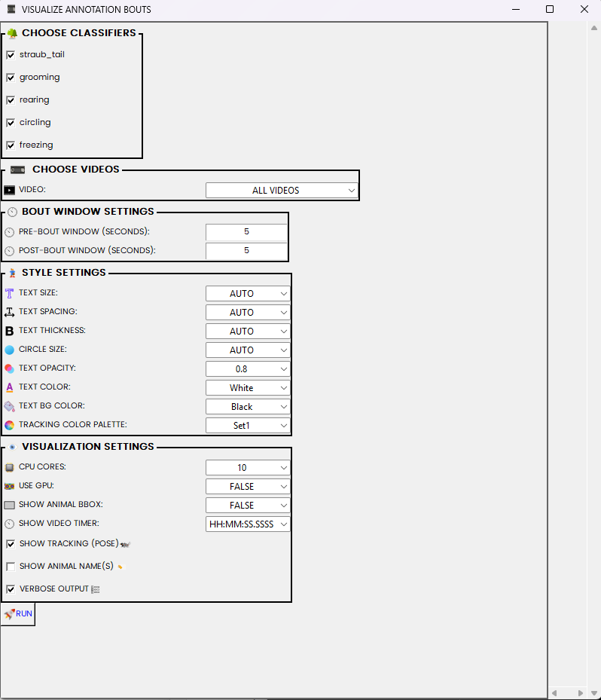Click the application icon in the title bar
This screenshot has width=601, height=700.
point(11,9)
